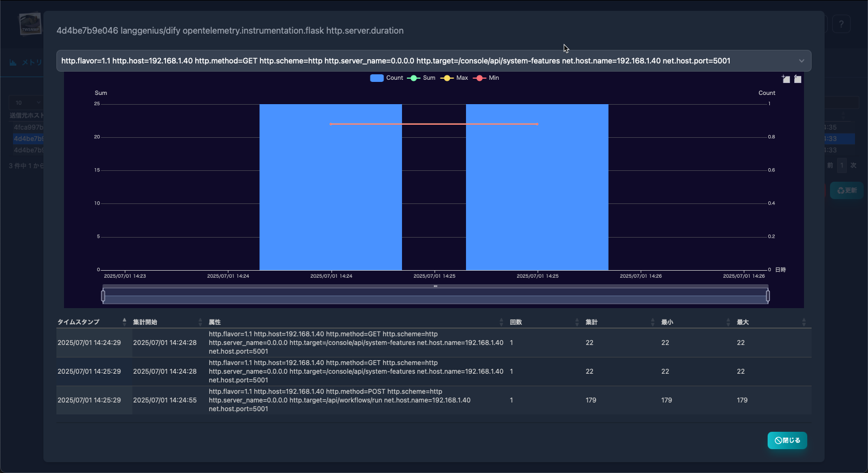Screen dimensions: 868x473
Task: Click the right handle of time range slider
Action: 768,296
